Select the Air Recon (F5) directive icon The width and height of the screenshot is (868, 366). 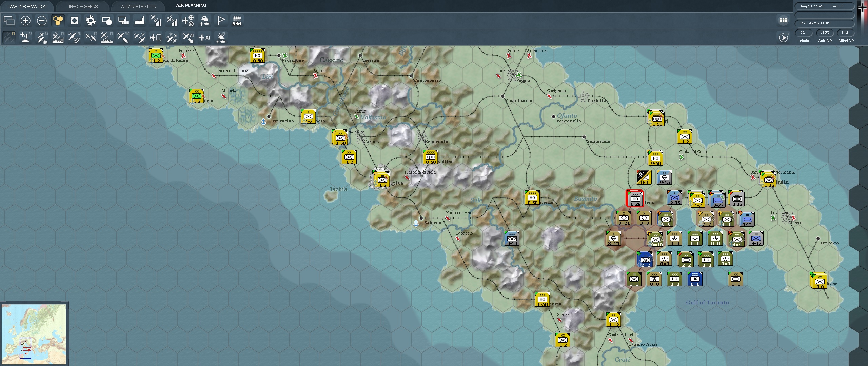click(x=74, y=37)
